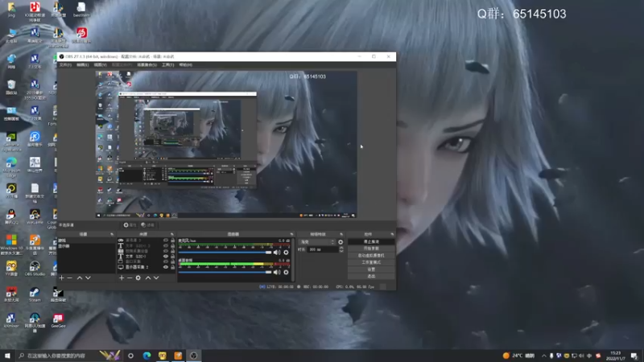This screenshot has width=644, height=362.
Task: Adjust the 桌面音频 volume slider
Action: pos(225,272)
